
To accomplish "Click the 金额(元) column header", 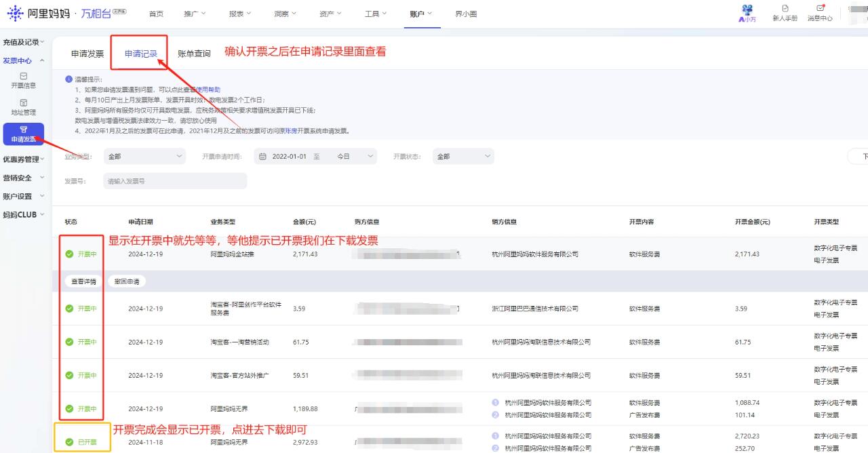I will (x=304, y=222).
